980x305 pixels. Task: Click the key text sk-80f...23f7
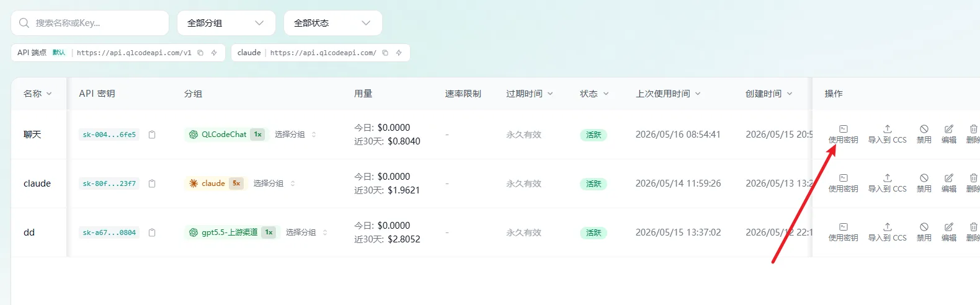[x=109, y=183]
